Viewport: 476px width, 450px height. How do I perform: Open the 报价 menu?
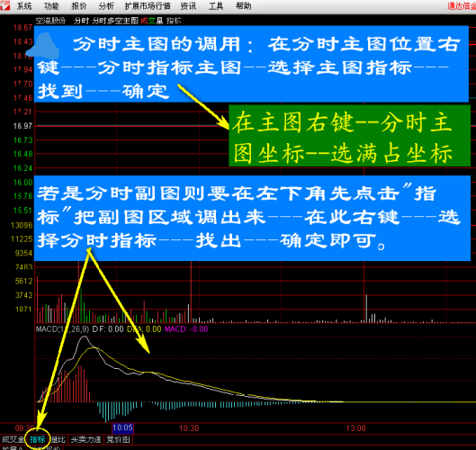click(x=79, y=6)
